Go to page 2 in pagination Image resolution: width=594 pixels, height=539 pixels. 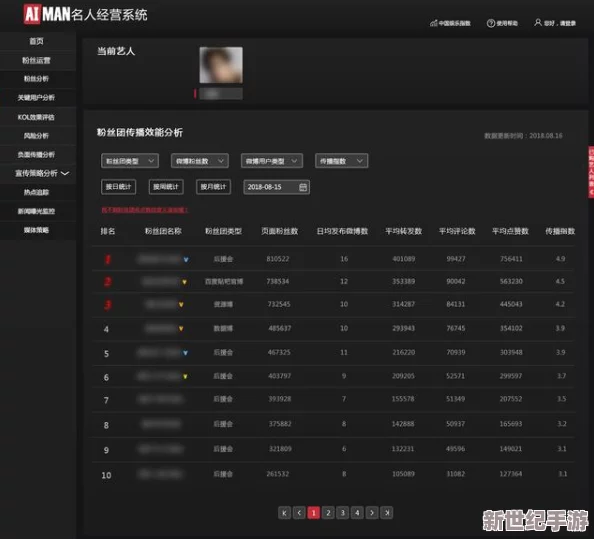[x=328, y=513]
